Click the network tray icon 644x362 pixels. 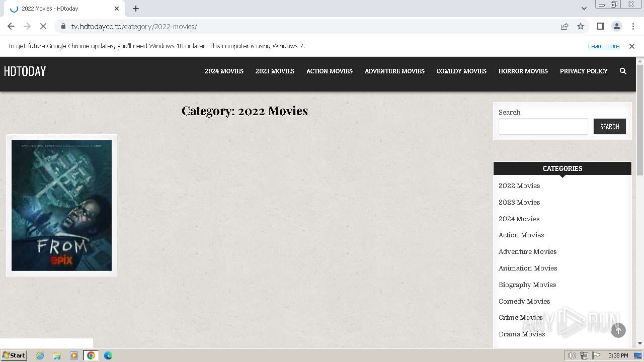click(584, 355)
